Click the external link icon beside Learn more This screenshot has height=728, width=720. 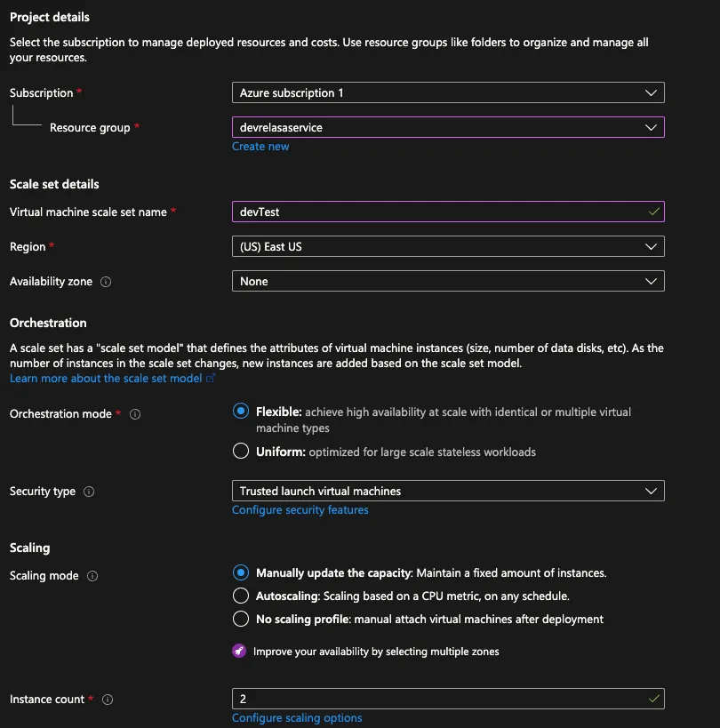coord(211,379)
